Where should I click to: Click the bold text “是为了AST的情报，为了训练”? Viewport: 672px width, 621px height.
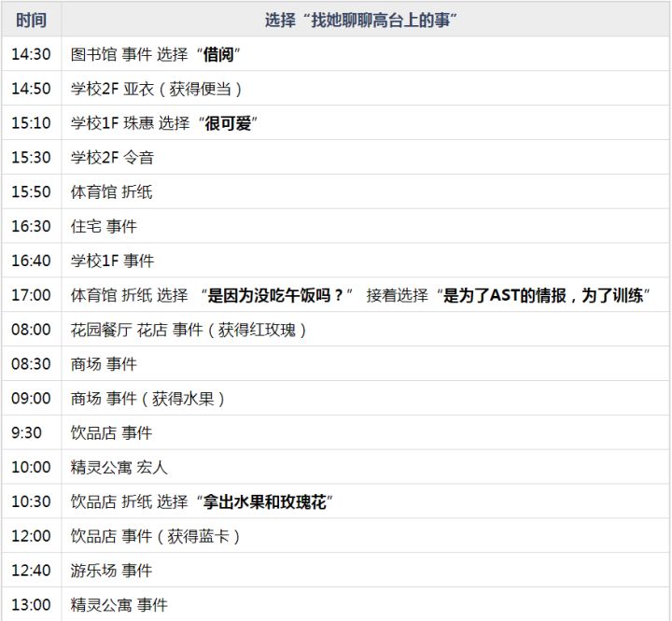click(543, 295)
